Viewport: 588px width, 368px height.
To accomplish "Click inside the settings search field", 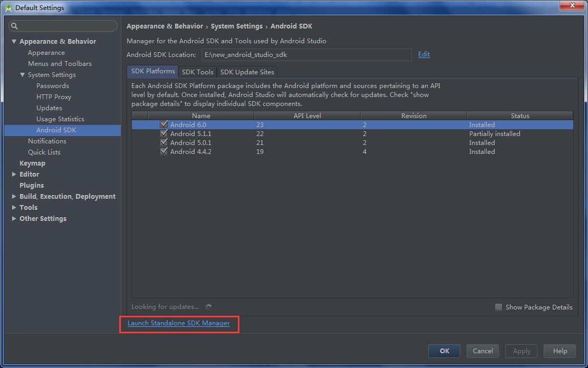I will 66,26.
